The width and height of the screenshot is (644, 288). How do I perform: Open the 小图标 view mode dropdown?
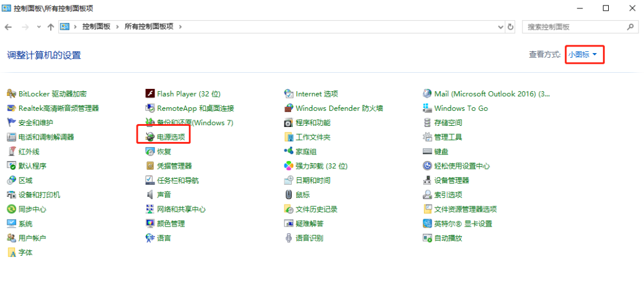coord(583,55)
